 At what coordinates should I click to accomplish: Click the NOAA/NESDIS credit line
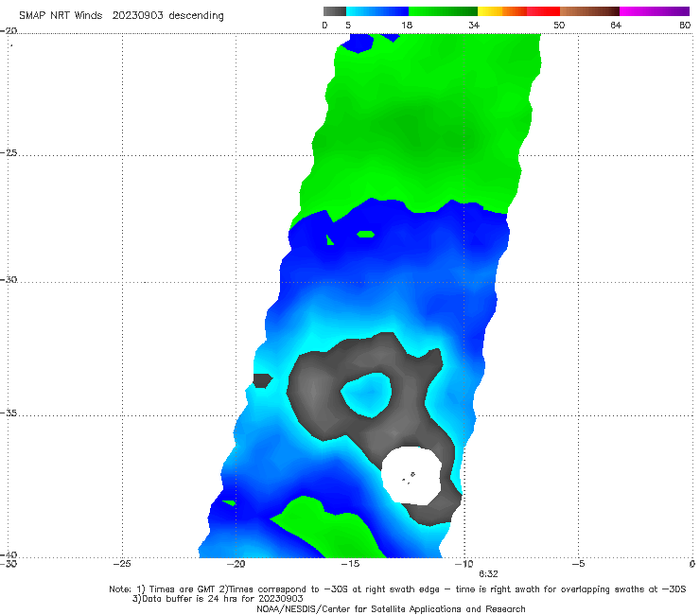[x=391, y=608]
